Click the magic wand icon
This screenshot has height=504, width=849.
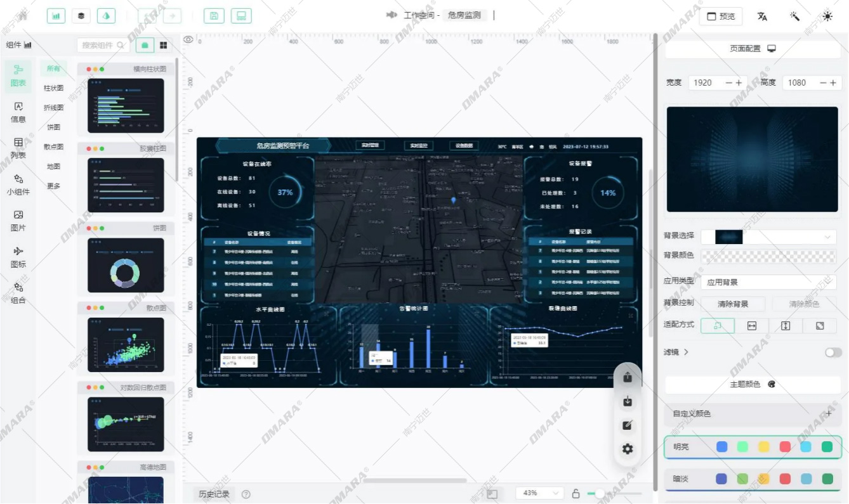click(794, 16)
